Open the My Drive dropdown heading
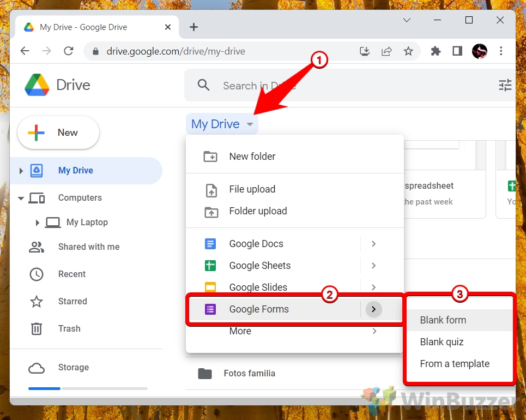Viewport: 526px width, 420px height. [x=222, y=124]
